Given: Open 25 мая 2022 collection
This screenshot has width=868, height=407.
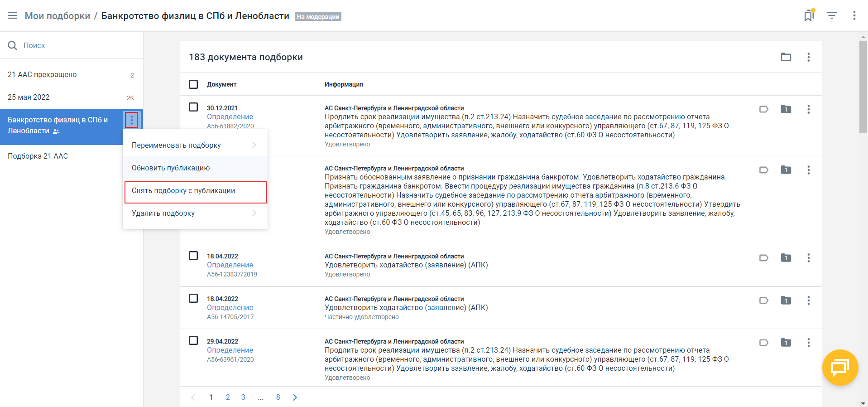Looking at the screenshot, I should [72, 97].
